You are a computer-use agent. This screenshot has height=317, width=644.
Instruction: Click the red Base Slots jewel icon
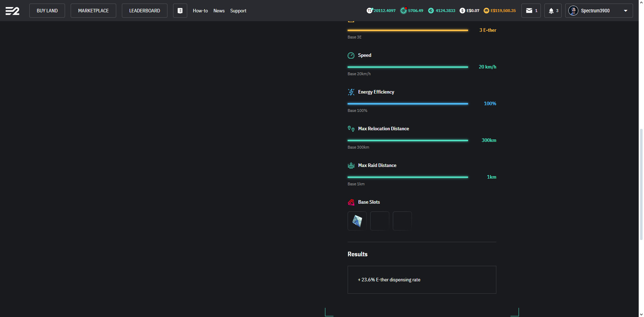click(351, 202)
